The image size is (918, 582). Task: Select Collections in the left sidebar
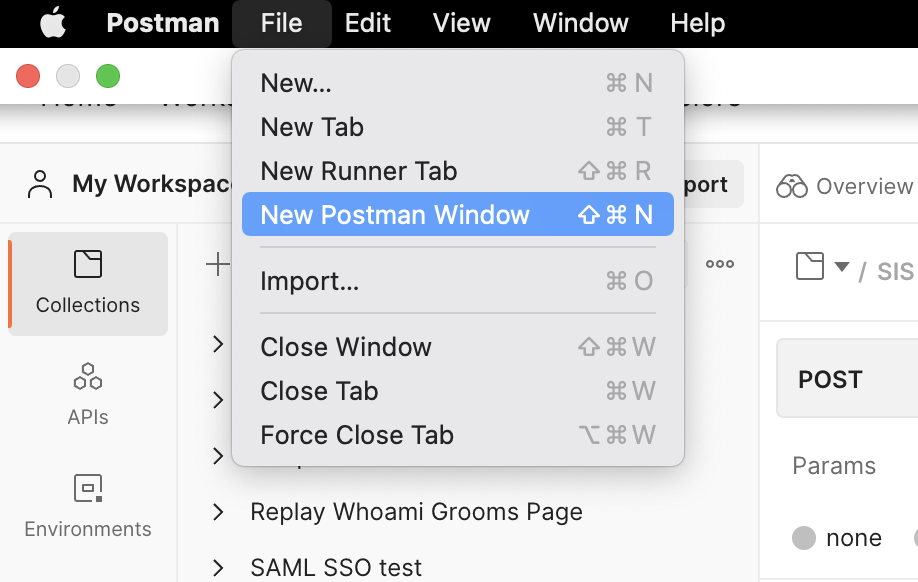pyautogui.click(x=87, y=284)
